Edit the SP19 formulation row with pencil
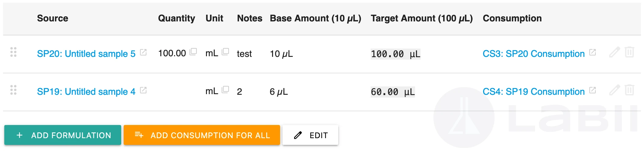This screenshot has width=644, height=151. click(614, 90)
